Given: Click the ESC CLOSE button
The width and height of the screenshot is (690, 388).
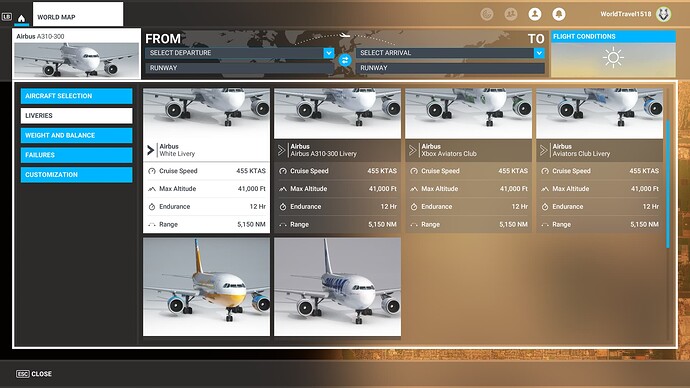Looking at the screenshot, I should (34, 374).
